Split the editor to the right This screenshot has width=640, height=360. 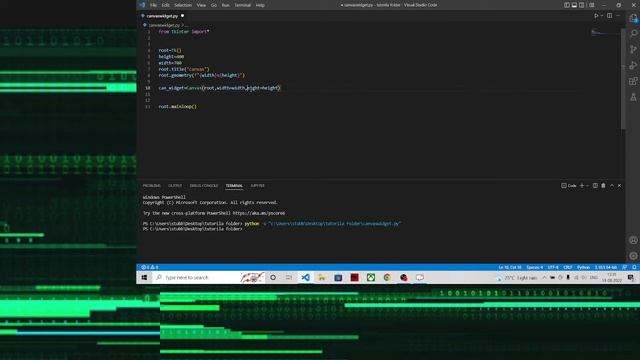[609, 16]
